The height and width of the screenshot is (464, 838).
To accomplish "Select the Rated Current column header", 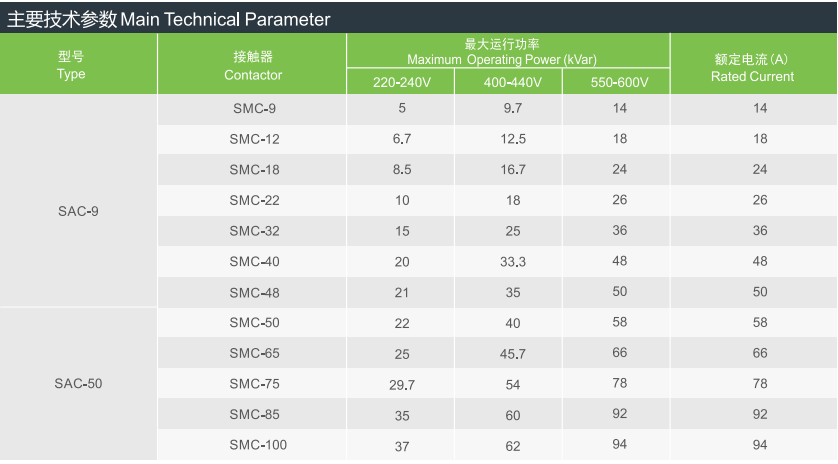I will 752,68.
